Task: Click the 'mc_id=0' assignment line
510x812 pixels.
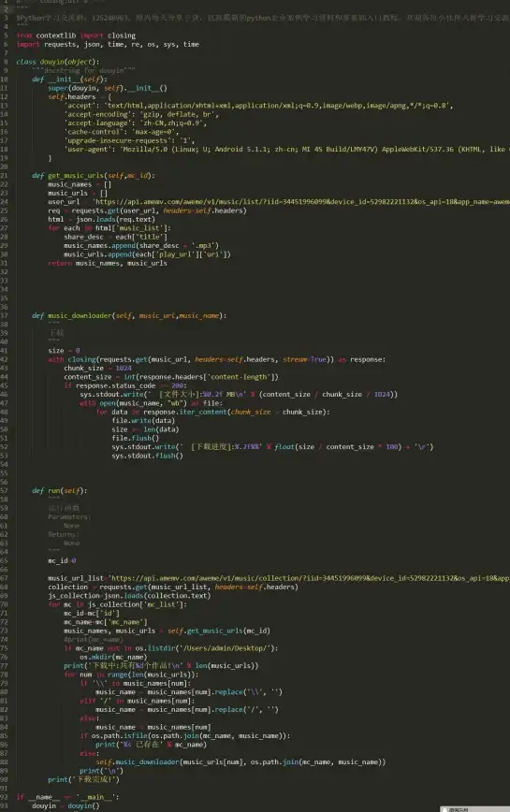Action: click(62, 560)
